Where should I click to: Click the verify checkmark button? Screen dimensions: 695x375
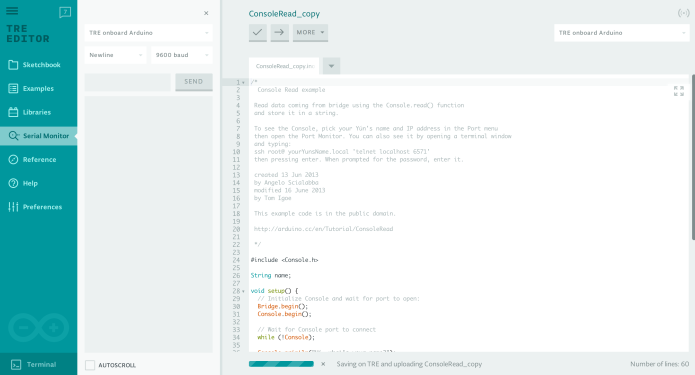pyautogui.click(x=258, y=32)
